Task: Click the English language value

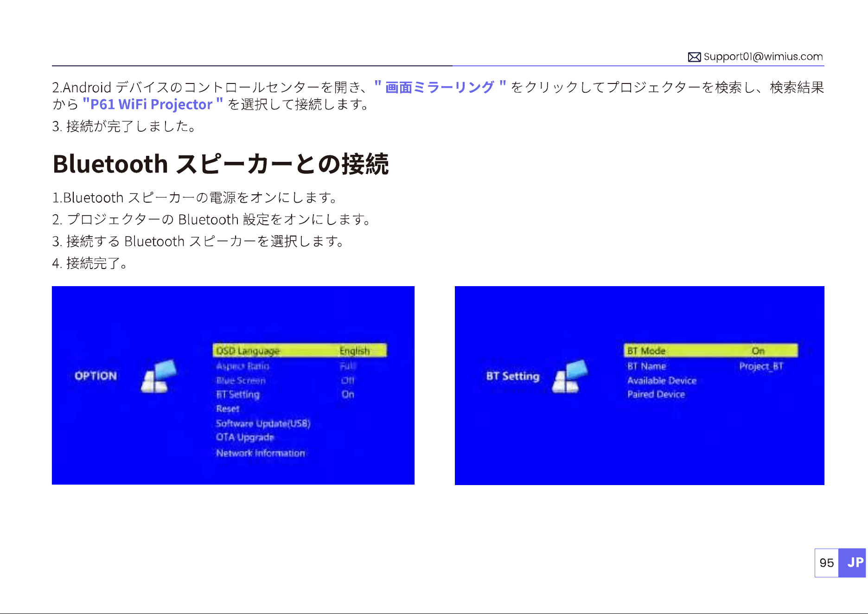Action: point(355,351)
